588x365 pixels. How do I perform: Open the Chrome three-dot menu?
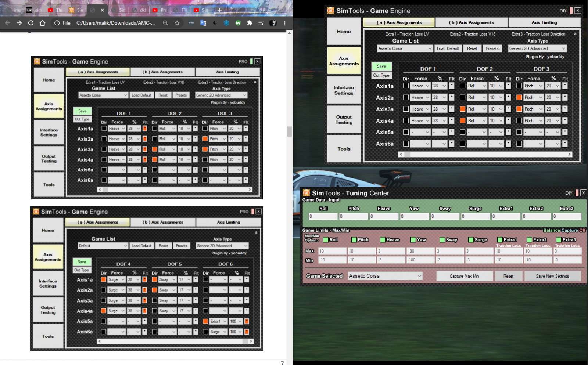coord(284,23)
